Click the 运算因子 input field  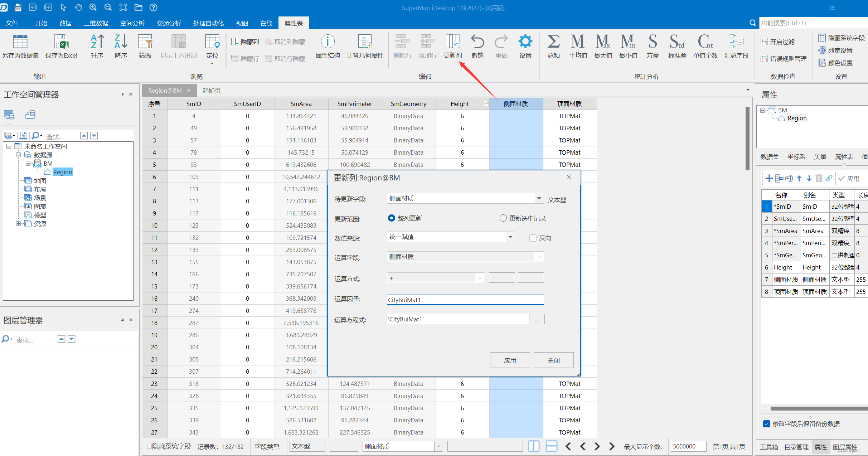pyautogui.click(x=465, y=300)
